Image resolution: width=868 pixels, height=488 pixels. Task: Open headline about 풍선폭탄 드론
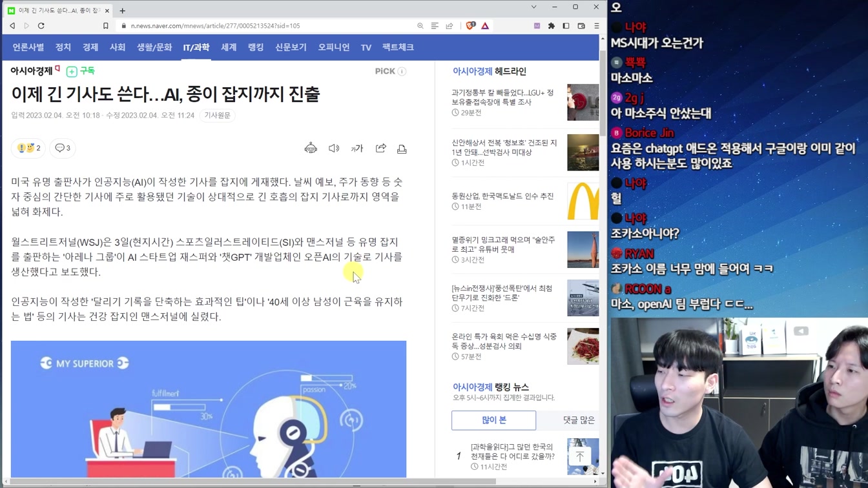click(502, 293)
